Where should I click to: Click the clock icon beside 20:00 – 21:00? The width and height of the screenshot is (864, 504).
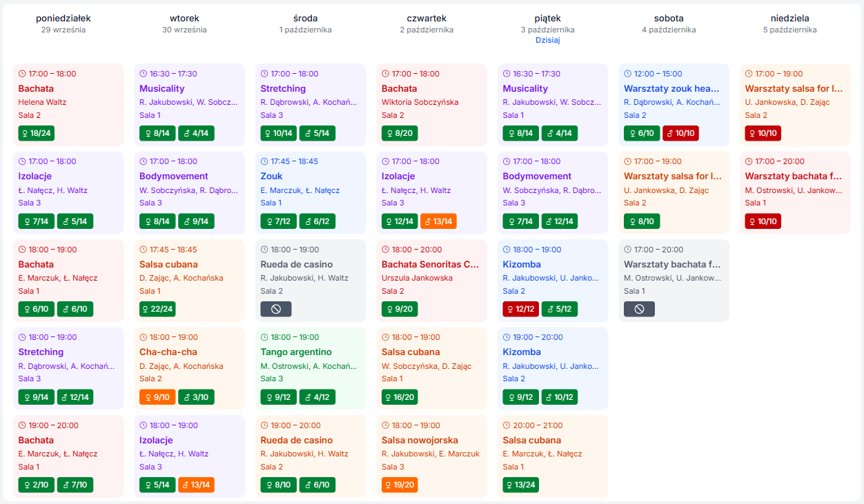(x=507, y=425)
